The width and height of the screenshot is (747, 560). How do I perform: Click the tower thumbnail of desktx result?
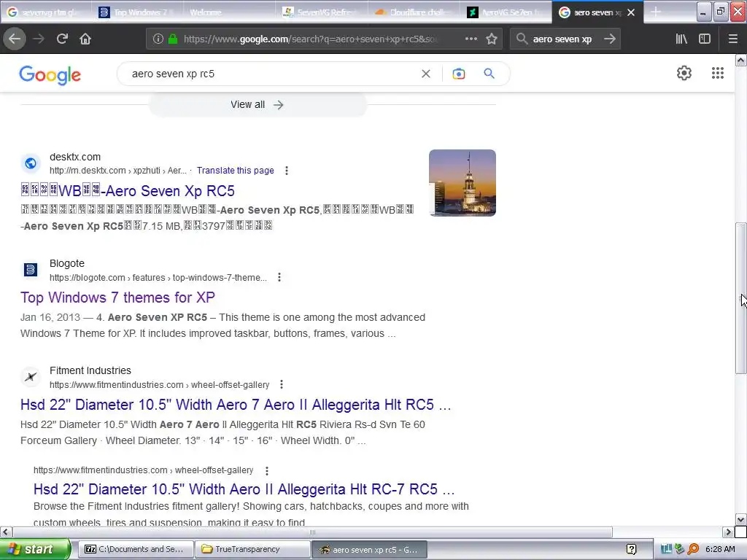pyautogui.click(x=462, y=183)
